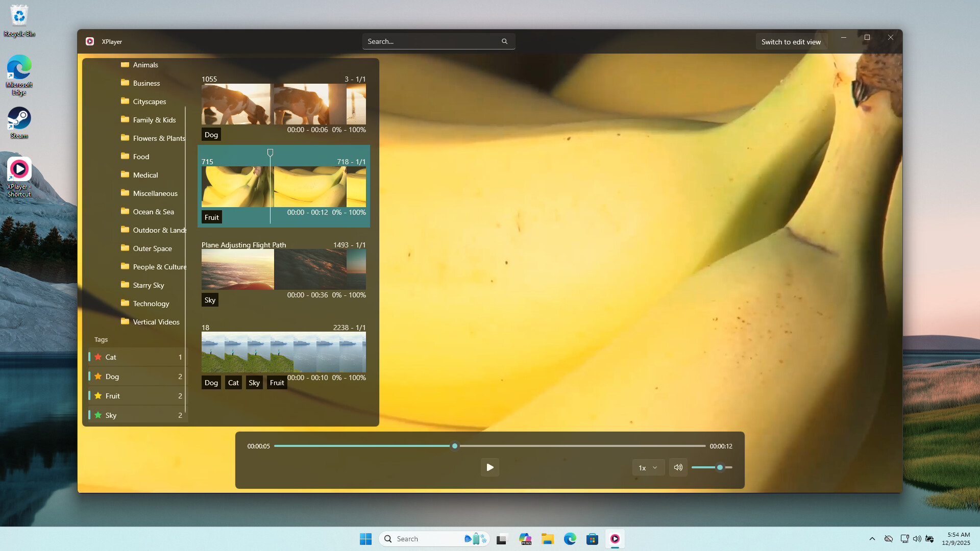Toggle the orange star on Dog tag
This screenshot has width=980, height=551.
click(x=98, y=377)
